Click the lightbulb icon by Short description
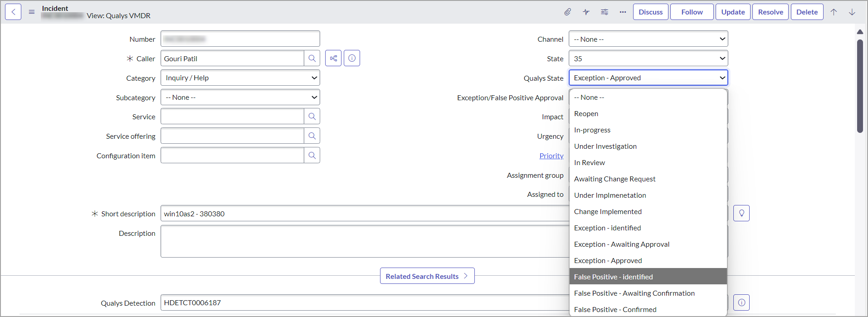 741,213
